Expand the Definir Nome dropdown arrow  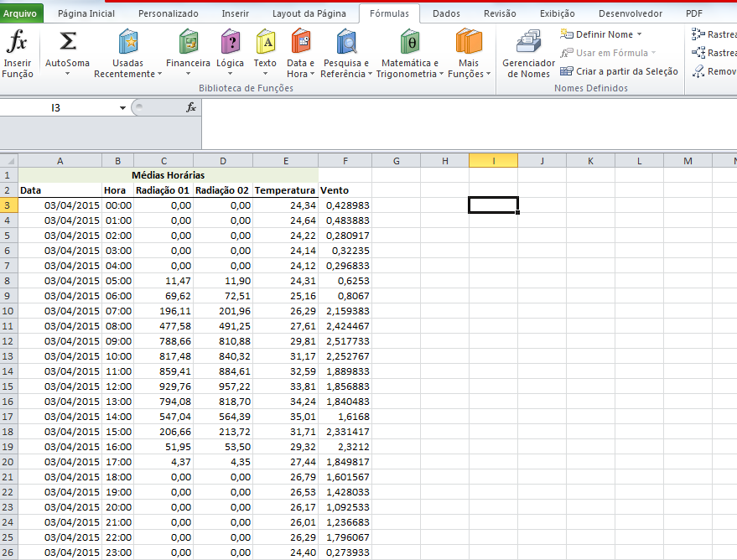click(x=639, y=34)
